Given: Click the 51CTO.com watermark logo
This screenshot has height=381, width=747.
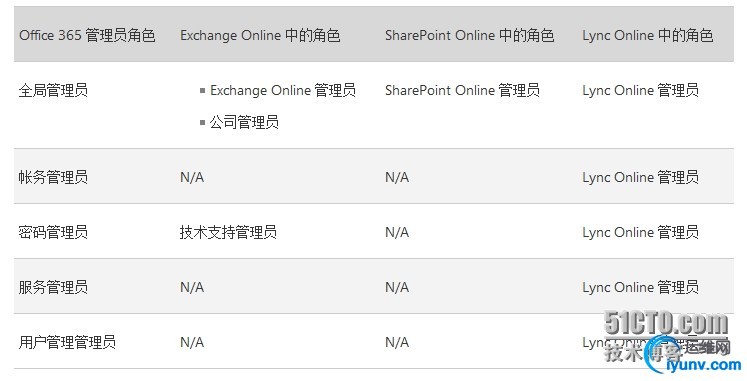Looking at the screenshot, I should [666, 323].
